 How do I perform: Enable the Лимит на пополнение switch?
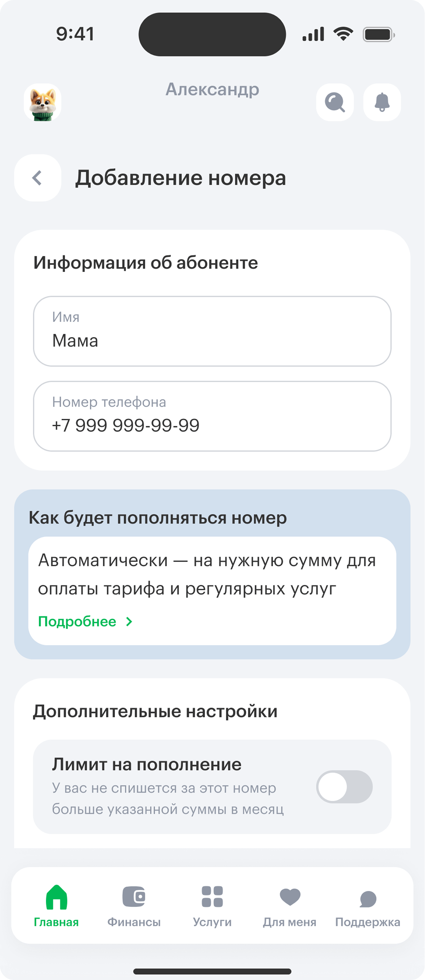pos(344,787)
